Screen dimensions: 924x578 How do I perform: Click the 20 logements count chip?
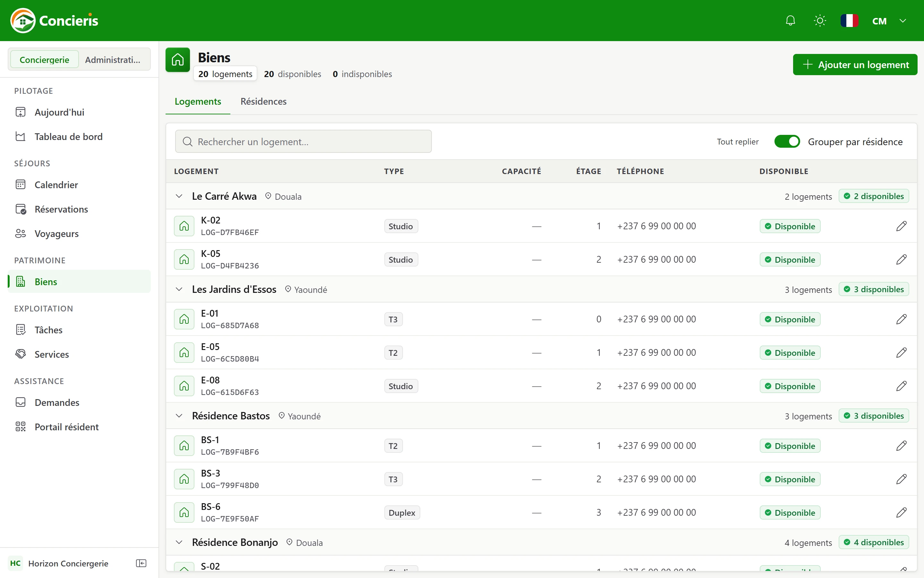[x=225, y=74]
